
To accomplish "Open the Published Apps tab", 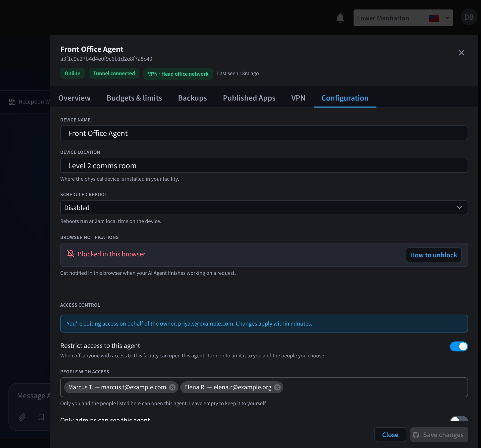I will point(249,98).
